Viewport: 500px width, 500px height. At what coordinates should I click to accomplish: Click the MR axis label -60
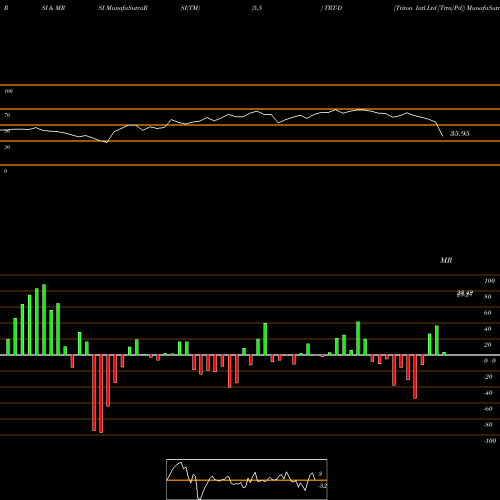pyautogui.click(x=488, y=409)
